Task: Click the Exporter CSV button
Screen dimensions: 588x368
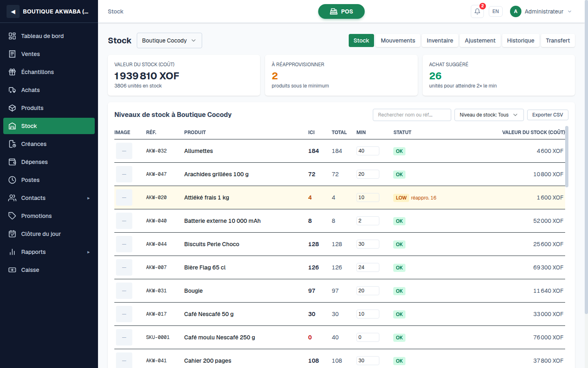Action: 548,115
